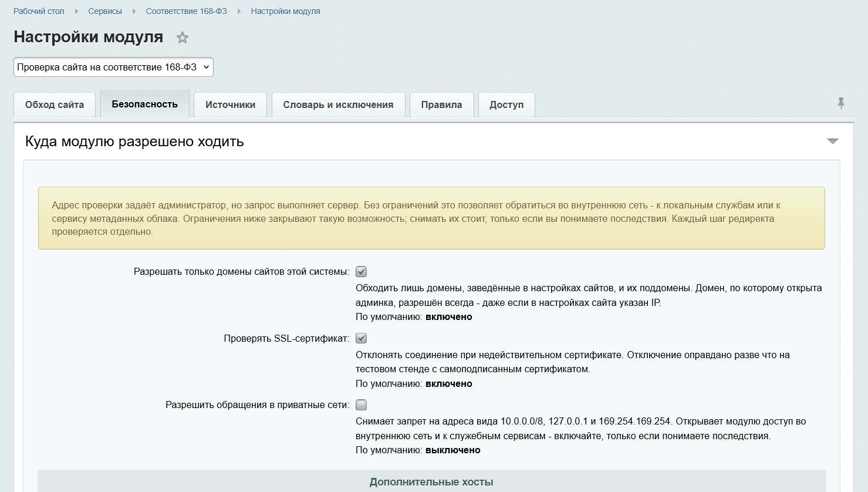Select the 'Безопасность' tab
This screenshot has width=868, height=492.
click(x=145, y=104)
